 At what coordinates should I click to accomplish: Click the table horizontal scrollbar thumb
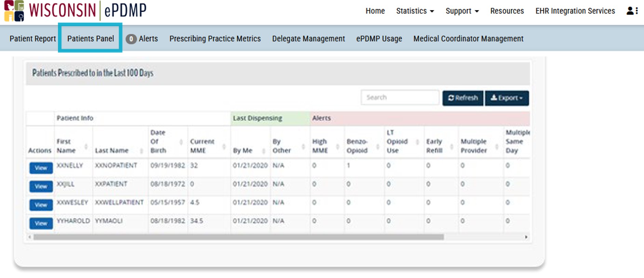[x=239, y=237]
